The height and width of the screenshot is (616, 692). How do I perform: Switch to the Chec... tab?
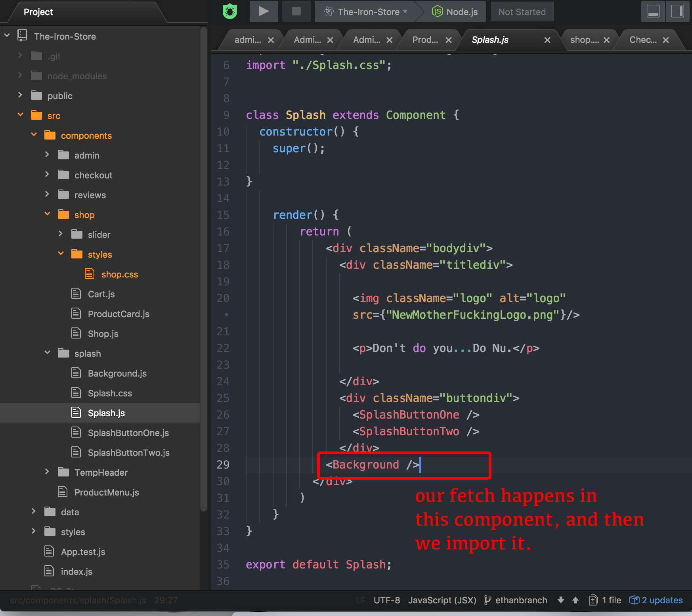(643, 40)
